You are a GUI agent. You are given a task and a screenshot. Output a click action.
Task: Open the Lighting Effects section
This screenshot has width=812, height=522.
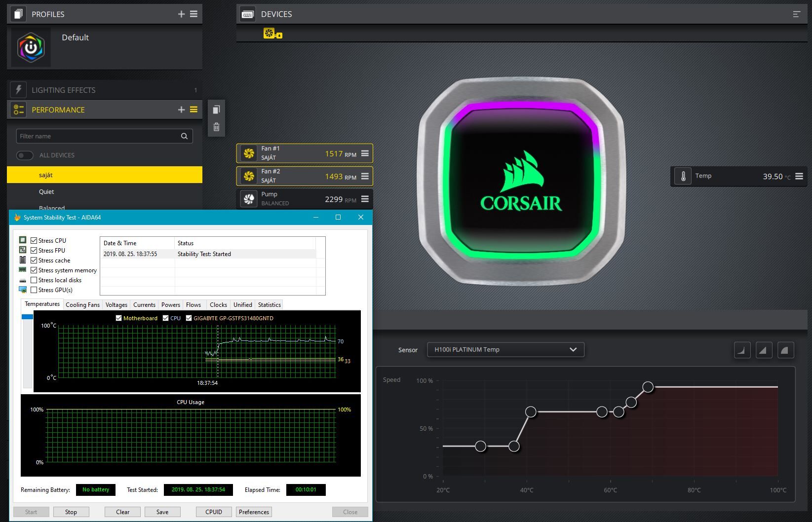105,90
